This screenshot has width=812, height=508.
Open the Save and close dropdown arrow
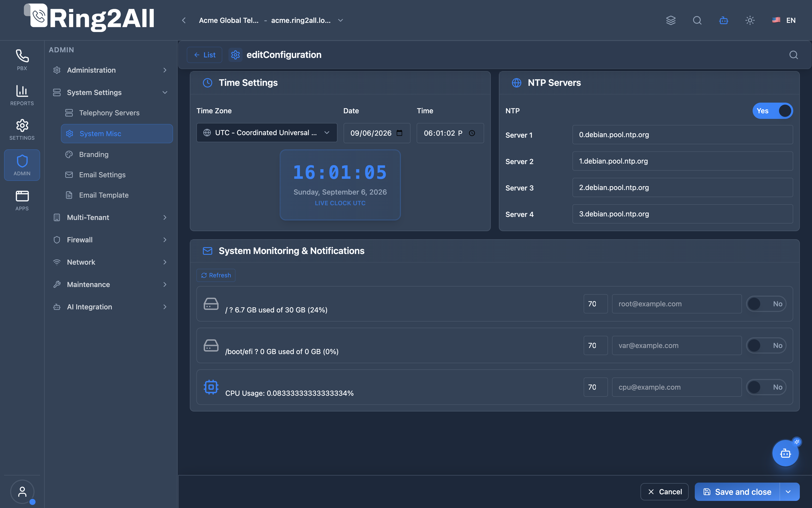pyautogui.click(x=788, y=492)
